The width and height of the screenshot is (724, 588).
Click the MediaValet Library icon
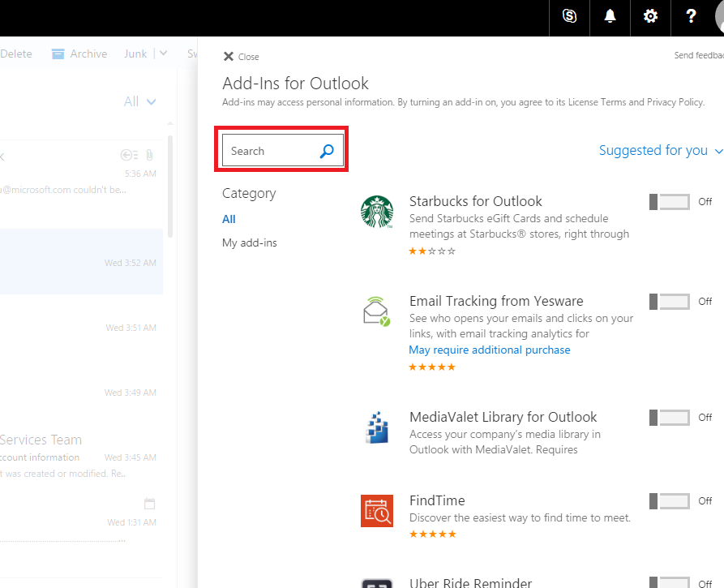pos(377,427)
